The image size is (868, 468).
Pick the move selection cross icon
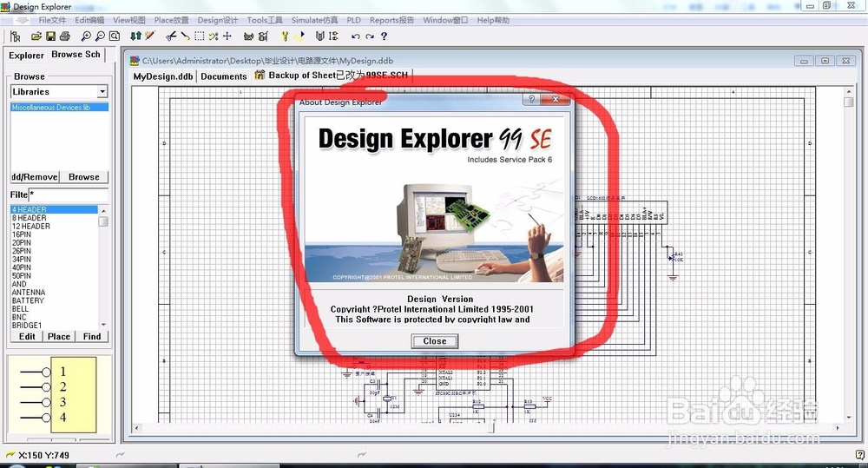(227, 36)
